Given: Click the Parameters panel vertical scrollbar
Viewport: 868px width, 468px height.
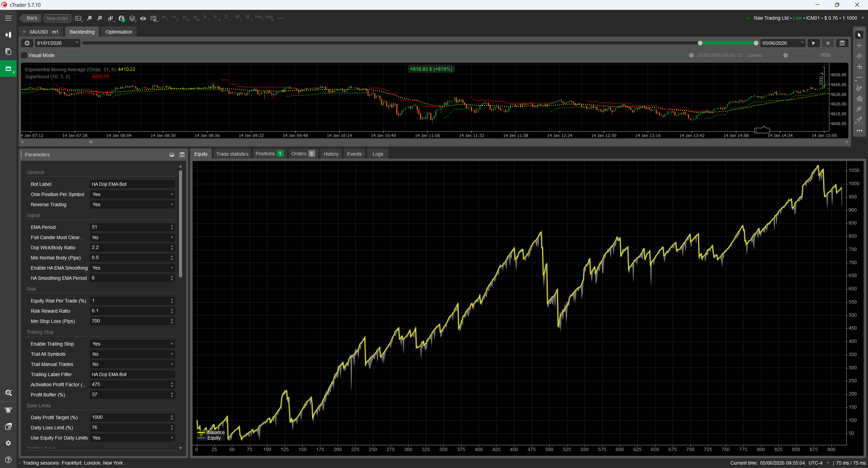Looking at the screenshot, I should coord(180,224).
